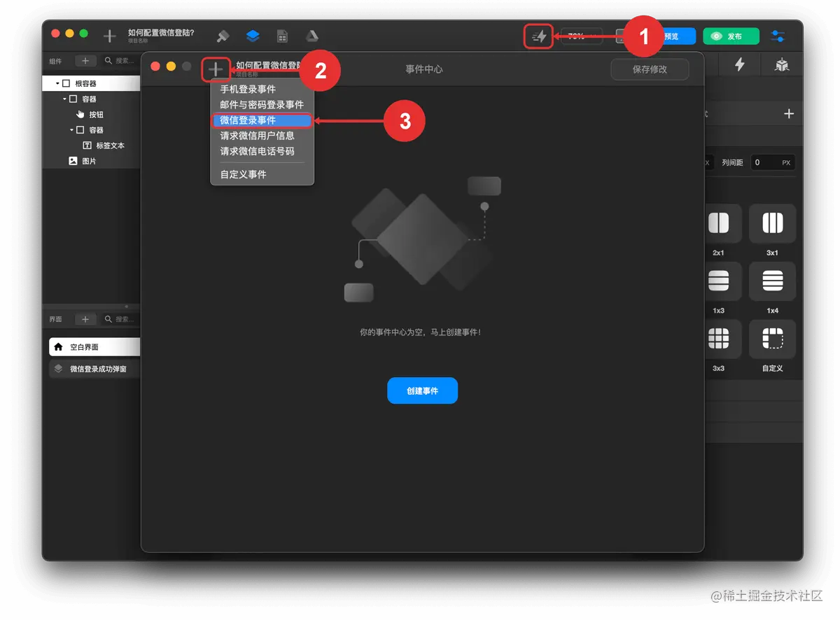
Task: Select the hammer build tool icon
Action: coord(223,36)
